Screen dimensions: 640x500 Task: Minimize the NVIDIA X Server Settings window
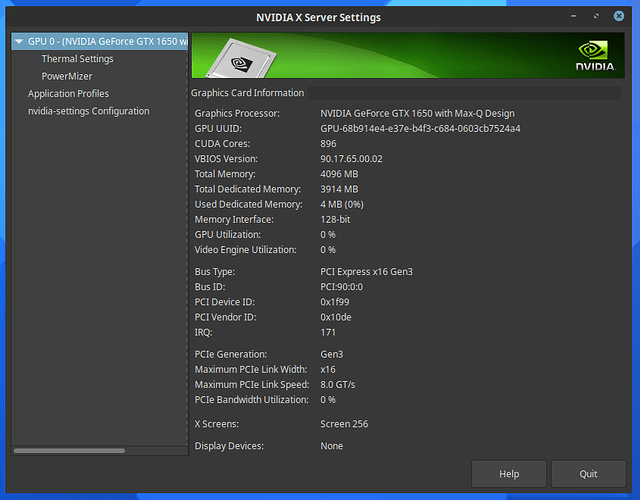(573, 16)
